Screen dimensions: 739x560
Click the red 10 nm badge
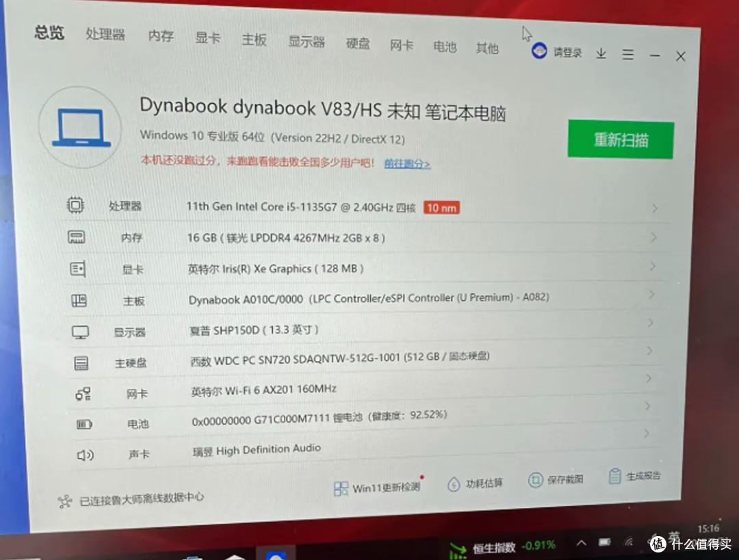click(x=441, y=208)
